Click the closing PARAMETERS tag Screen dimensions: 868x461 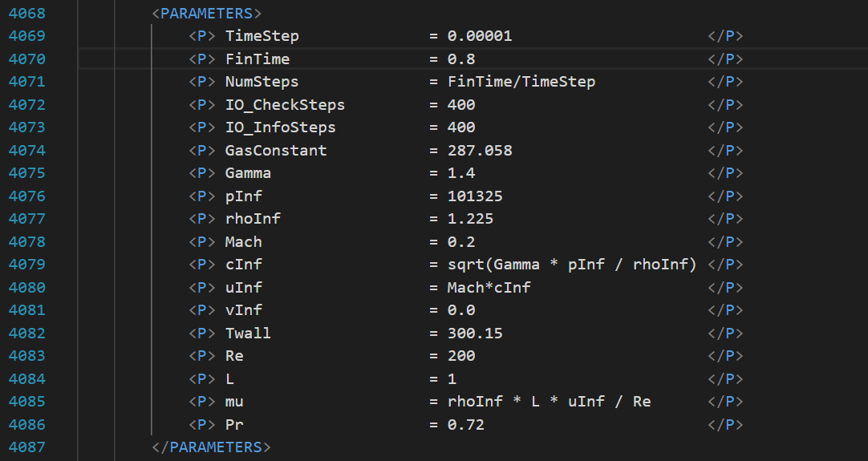[211, 447]
